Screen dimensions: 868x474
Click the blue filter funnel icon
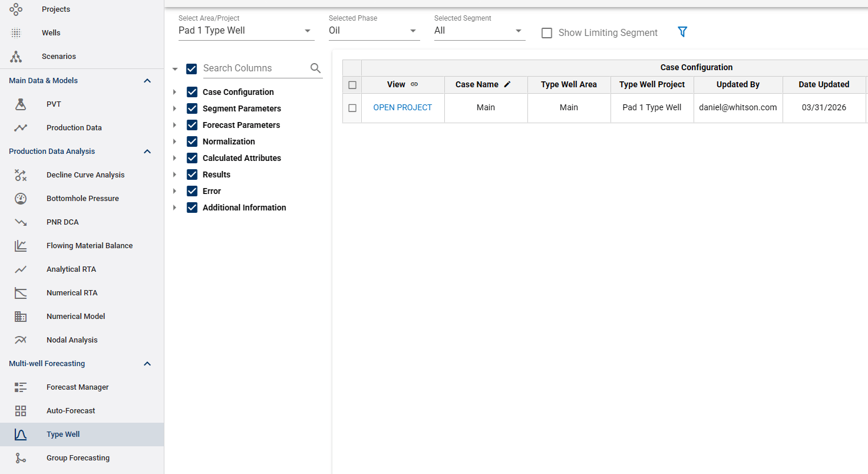coord(682,32)
